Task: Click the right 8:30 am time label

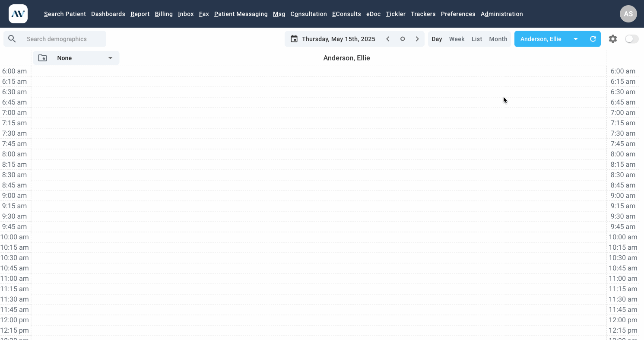Action: [623, 175]
